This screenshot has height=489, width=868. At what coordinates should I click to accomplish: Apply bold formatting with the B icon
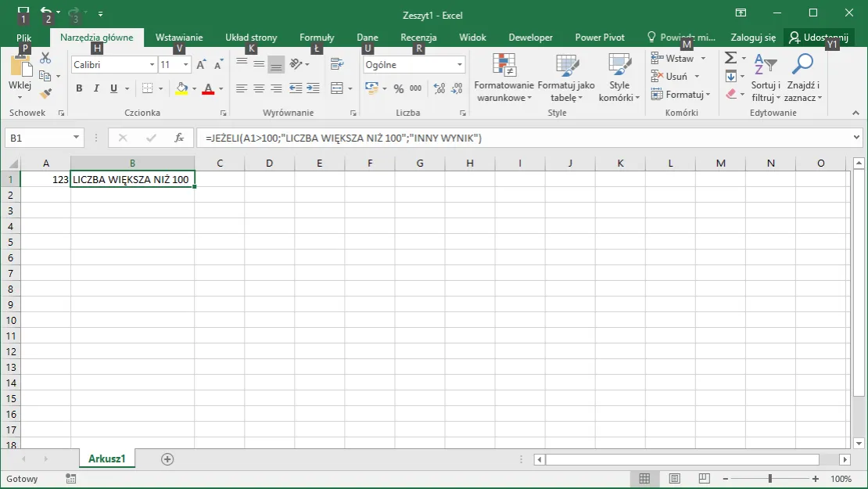coord(78,88)
